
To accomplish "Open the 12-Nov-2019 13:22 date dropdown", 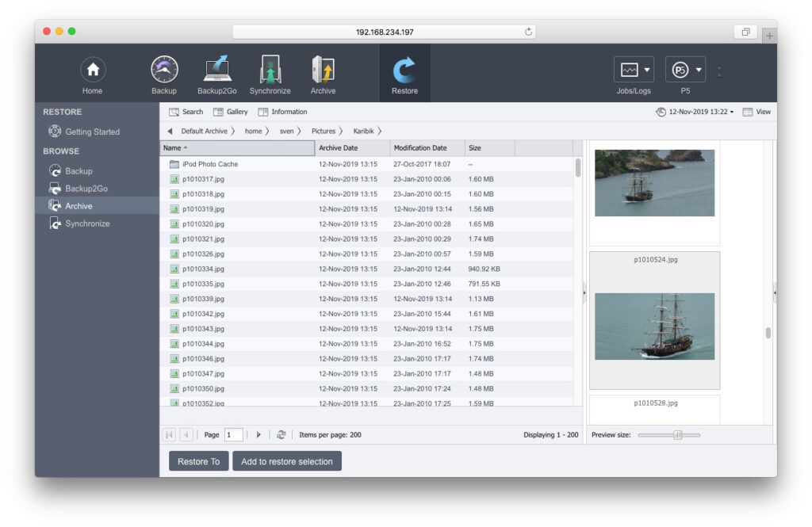I will coord(695,112).
